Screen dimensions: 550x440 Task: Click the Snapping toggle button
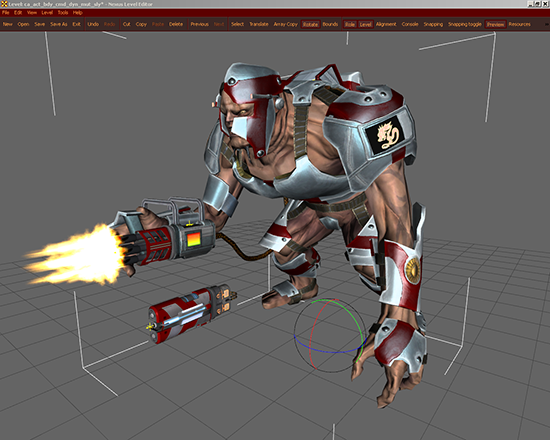click(465, 24)
